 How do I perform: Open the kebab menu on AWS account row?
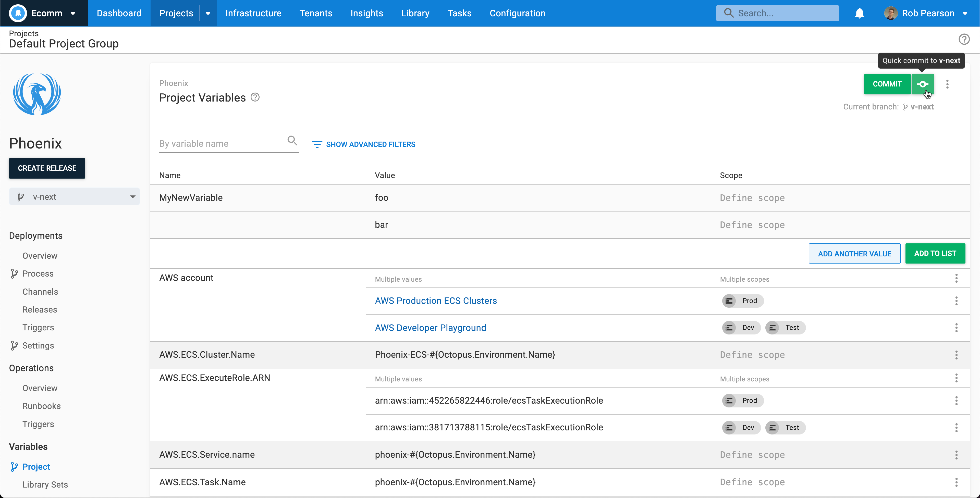[x=956, y=278]
